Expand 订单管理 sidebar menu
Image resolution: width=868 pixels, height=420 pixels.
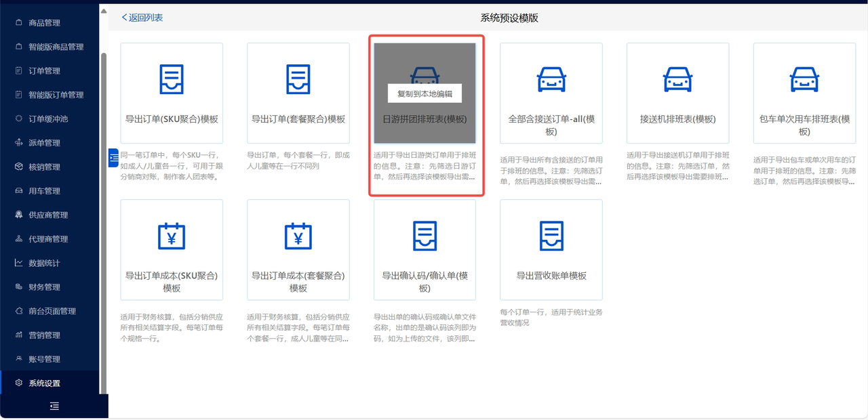pos(45,71)
